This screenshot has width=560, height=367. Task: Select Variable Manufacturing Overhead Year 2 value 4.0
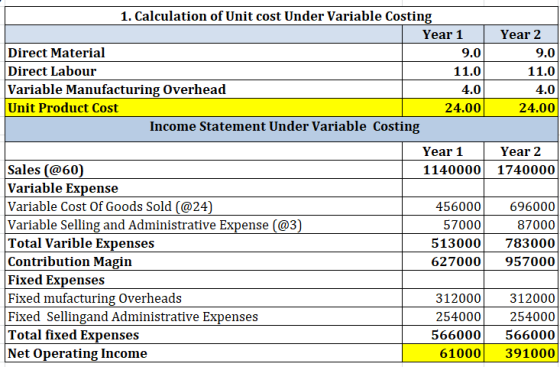pyautogui.click(x=521, y=89)
